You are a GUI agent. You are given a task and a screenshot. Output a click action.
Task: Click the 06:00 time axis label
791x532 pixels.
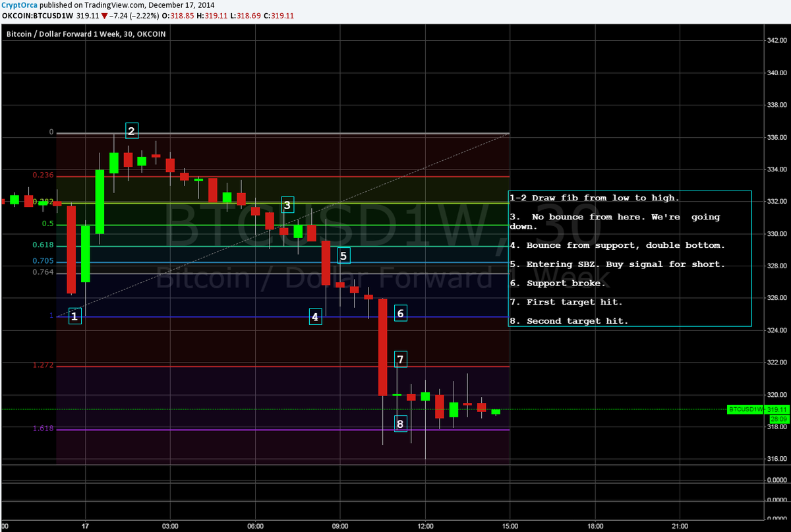pyautogui.click(x=255, y=526)
